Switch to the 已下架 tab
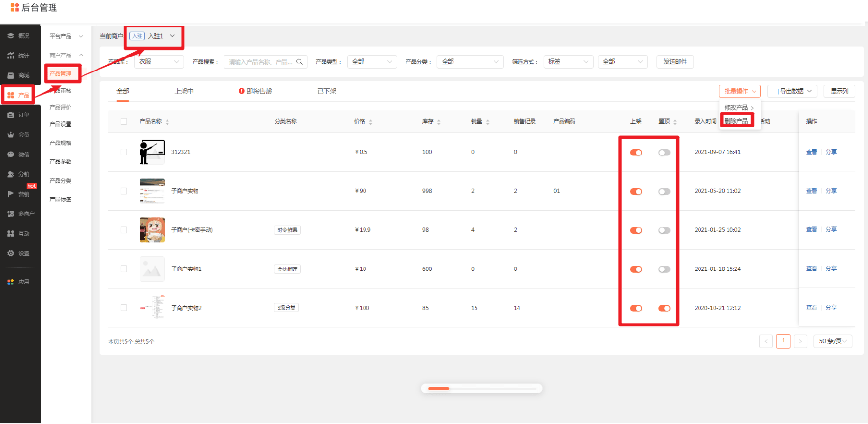This screenshot has height=424, width=868. (x=327, y=91)
